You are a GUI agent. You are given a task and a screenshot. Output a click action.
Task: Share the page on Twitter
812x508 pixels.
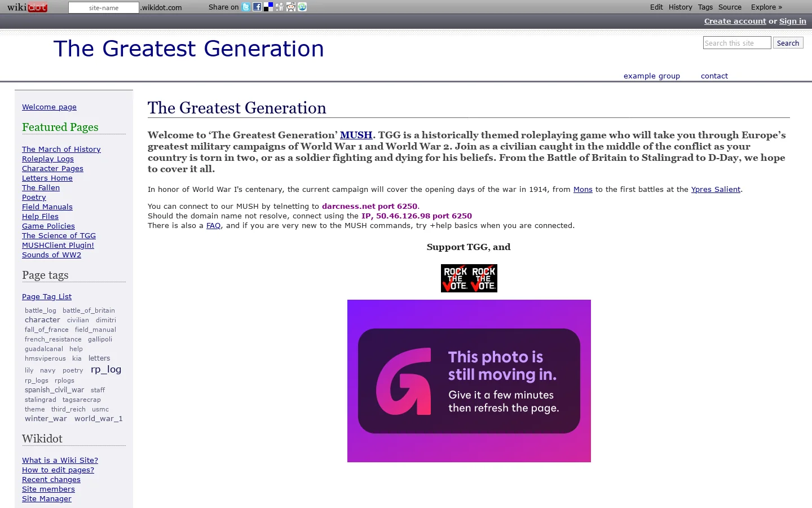pos(246,7)
